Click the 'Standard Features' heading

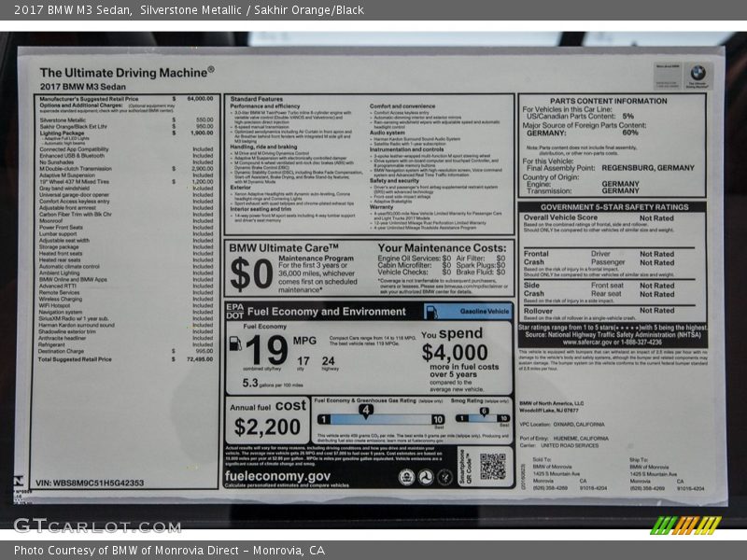[256, 99]
